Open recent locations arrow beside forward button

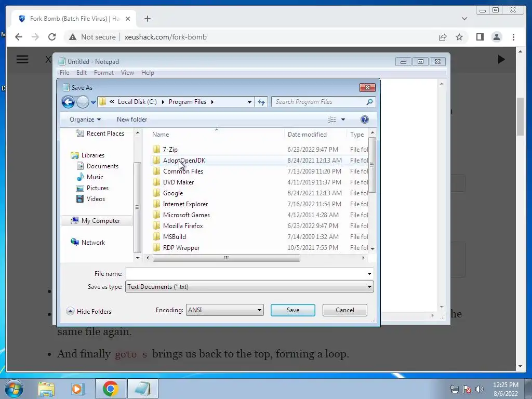click(93, 102)
